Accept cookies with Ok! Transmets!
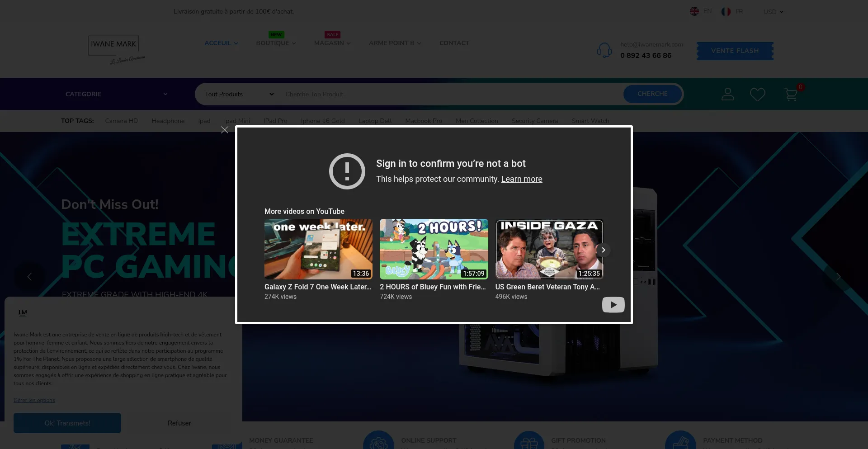 pyautogui.click(x=67, y=423)
